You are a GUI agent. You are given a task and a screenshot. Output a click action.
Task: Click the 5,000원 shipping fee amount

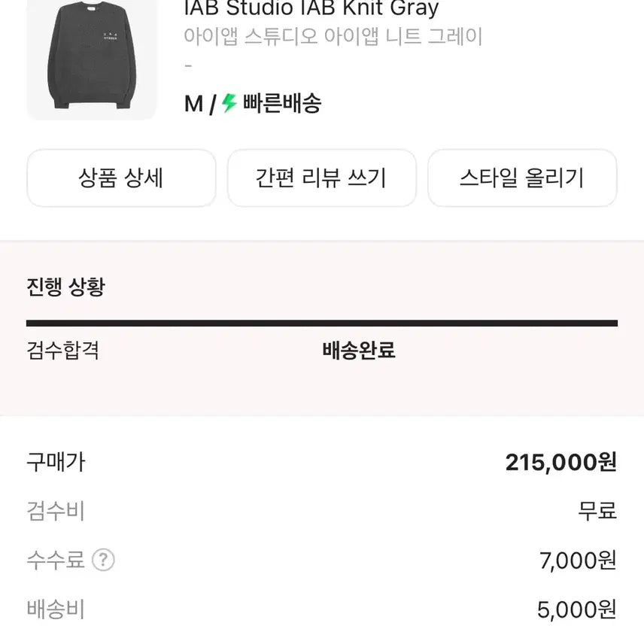tap(578, 609)
